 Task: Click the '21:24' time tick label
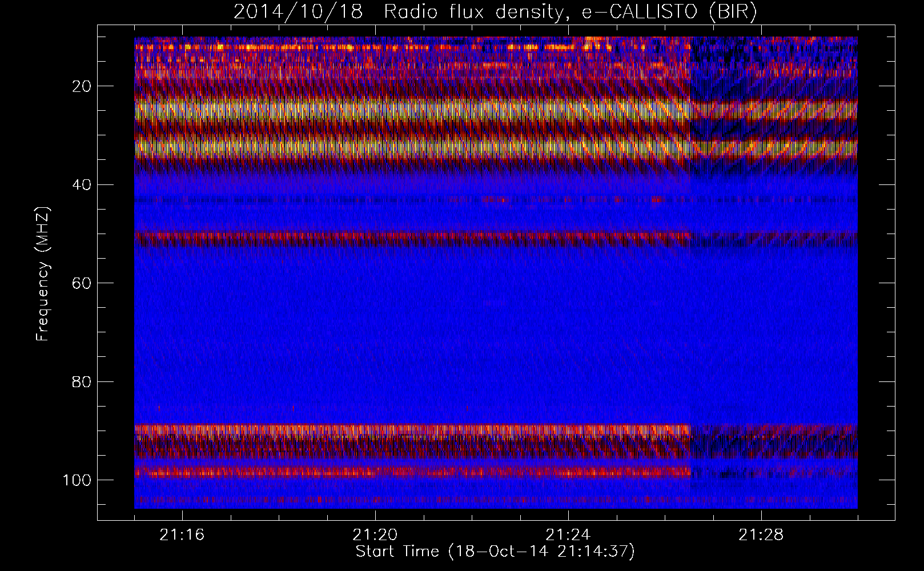click(x=568, y=535)
